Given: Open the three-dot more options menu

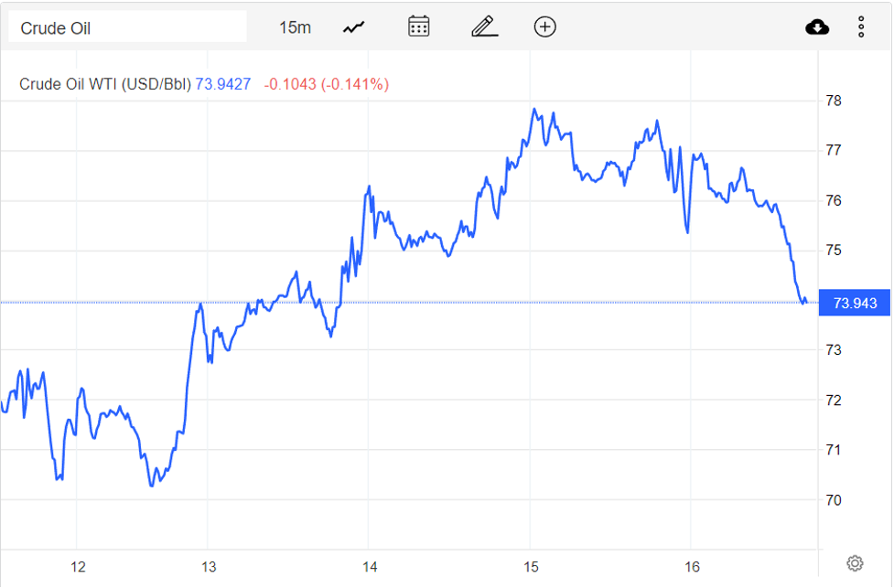Looking at the screenshot, I should click(x=861, y=27).
